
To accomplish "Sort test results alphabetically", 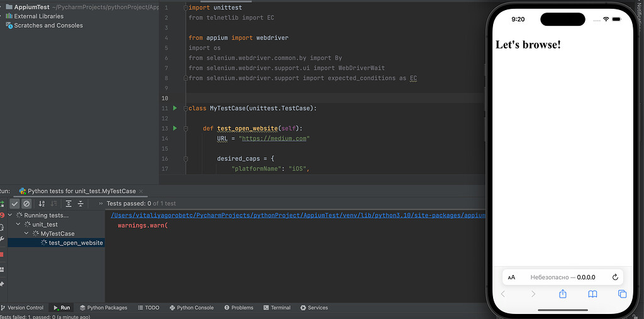I will click(42, 204).
